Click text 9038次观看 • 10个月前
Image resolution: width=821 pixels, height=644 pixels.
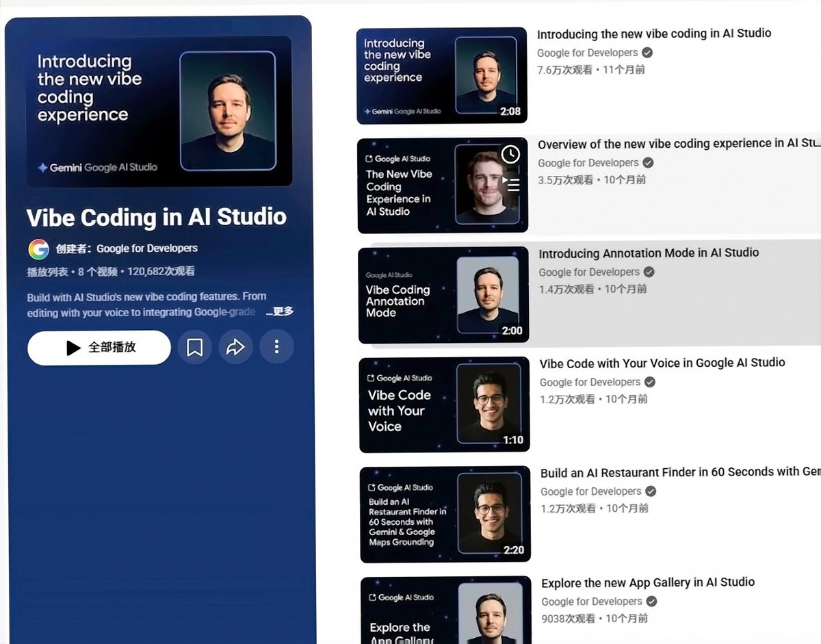(x=595, y=618)
